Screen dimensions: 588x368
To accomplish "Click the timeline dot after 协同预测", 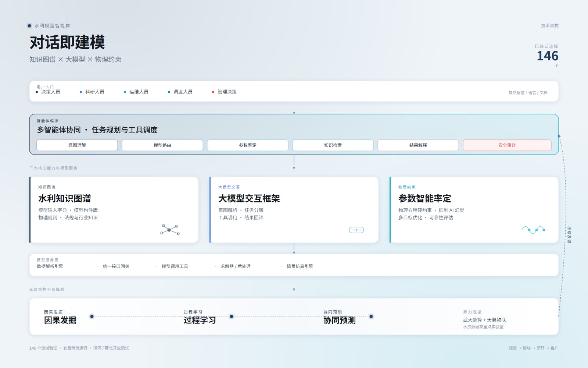I will point(371,316).
